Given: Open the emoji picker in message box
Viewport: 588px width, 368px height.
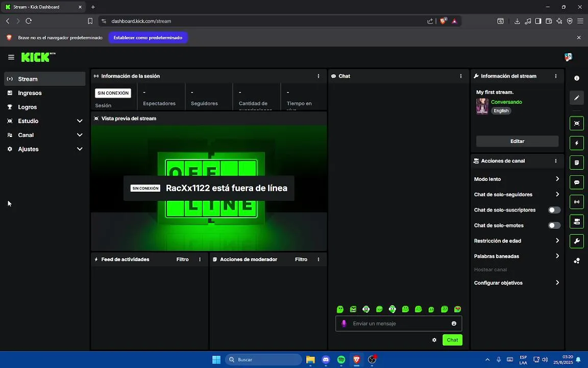Looking at the screenshot, I should coord(454,324).
